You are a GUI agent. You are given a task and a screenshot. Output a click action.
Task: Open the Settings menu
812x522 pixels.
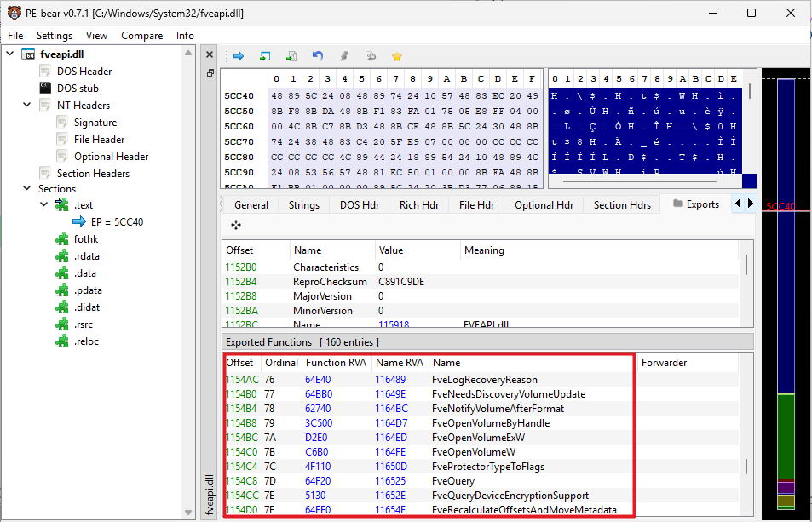pos(55,36)
